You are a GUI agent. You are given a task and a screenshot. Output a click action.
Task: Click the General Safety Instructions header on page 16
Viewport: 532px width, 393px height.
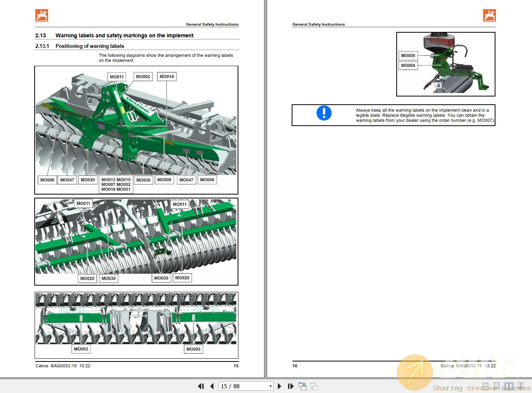click(318, 24)
